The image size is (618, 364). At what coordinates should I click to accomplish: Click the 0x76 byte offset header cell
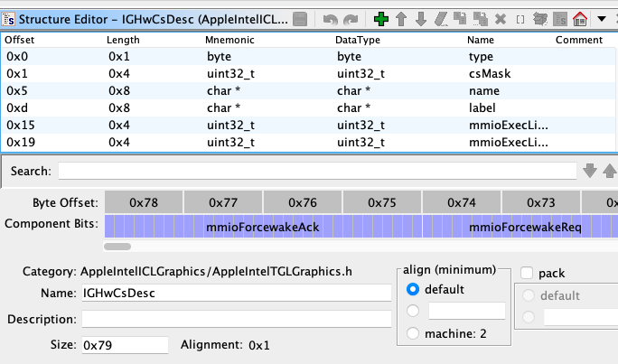click(x=303, y=202)
